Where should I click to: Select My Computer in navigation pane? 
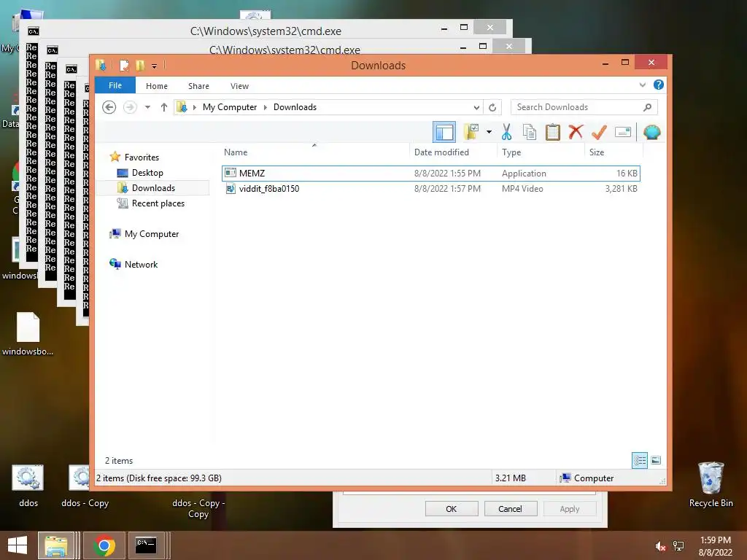152,234
